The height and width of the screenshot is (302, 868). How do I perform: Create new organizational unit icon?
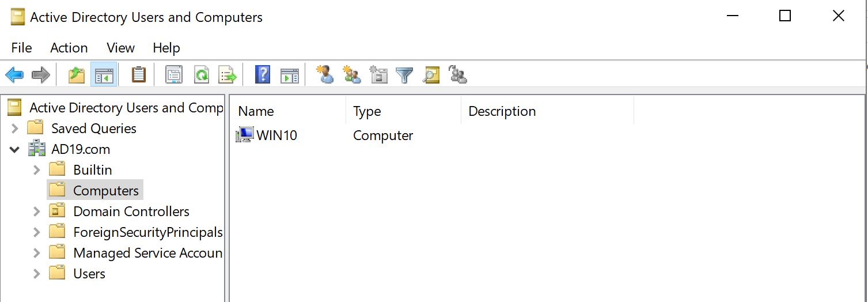coord(378,74)
